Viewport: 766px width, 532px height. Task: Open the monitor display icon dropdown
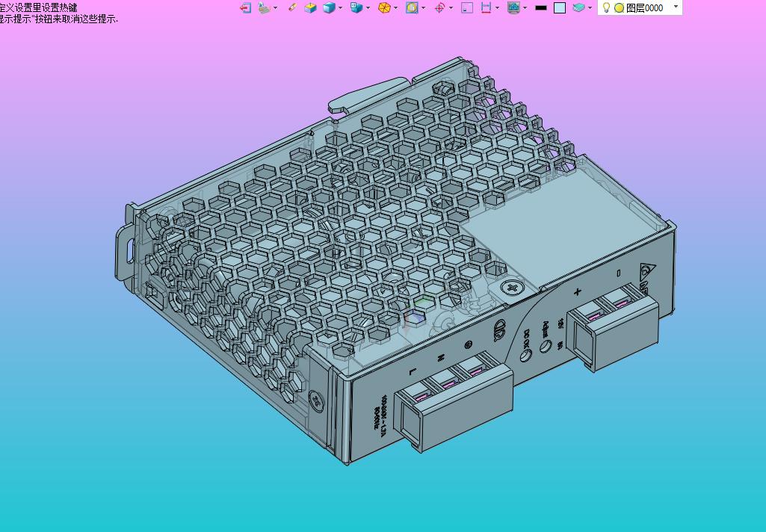[525, 7]
